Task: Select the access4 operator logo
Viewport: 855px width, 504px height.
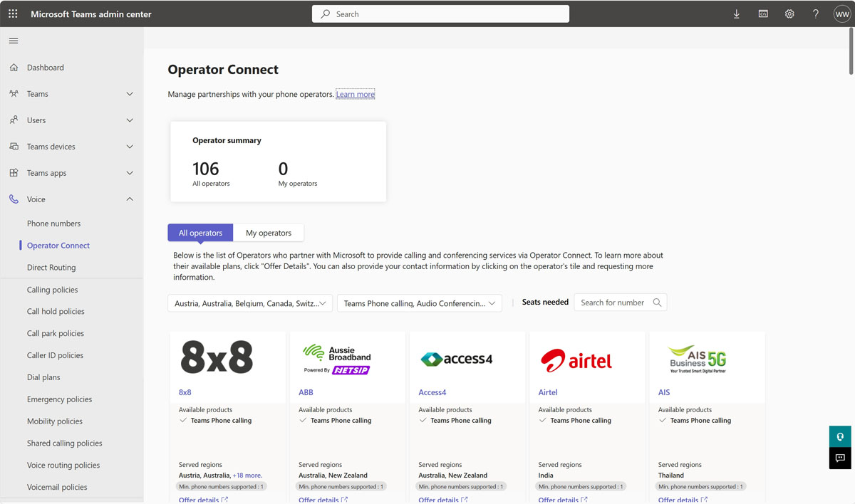Action: tap(457, 359)
